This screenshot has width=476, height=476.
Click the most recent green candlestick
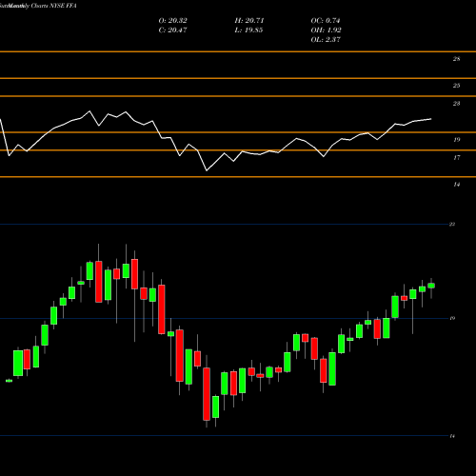coord(431,286)
